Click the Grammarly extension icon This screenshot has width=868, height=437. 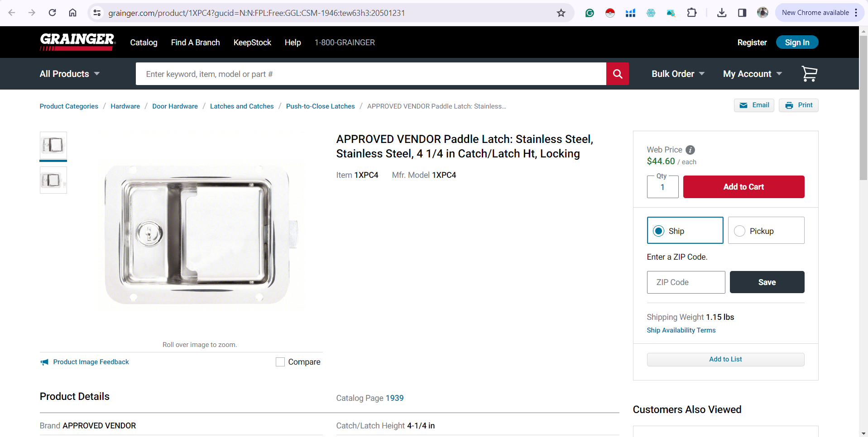tap(590, 13)
